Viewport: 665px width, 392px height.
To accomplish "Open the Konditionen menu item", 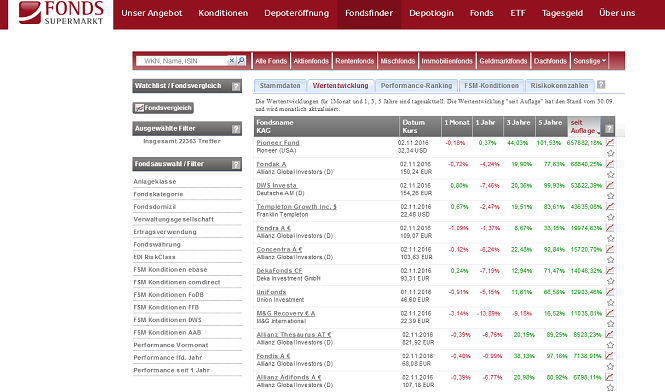I will coord(223,13).
